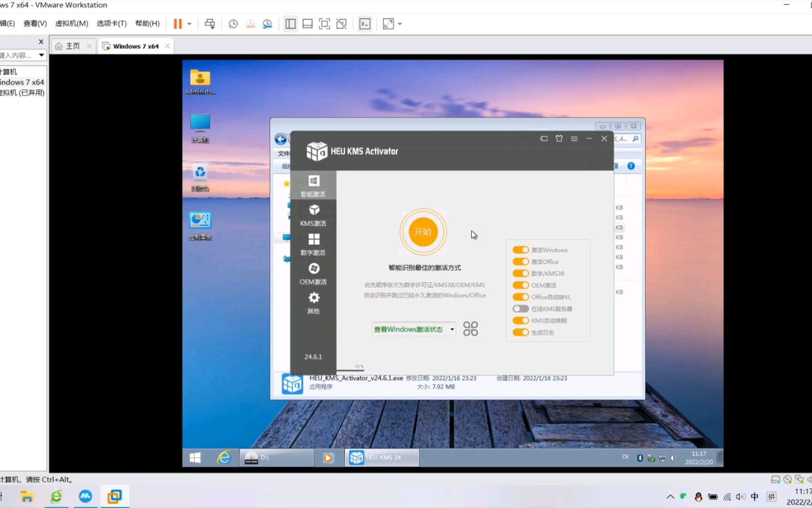This screenshot has width=812, height=508.
Task: Toggle the 激活Windows switch
Action: click(520, 250)
